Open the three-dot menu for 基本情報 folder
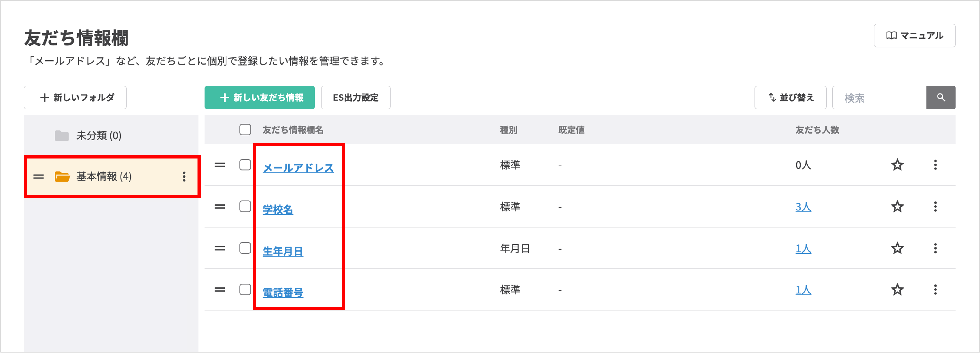The width and height of the screenshot is (980, 353). (x=184, y=176)
